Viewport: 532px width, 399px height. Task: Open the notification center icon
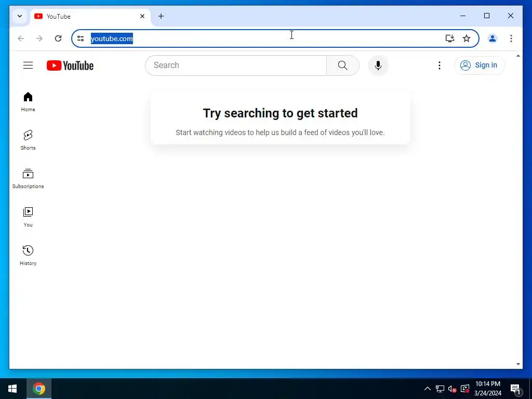tap(515, 389)
